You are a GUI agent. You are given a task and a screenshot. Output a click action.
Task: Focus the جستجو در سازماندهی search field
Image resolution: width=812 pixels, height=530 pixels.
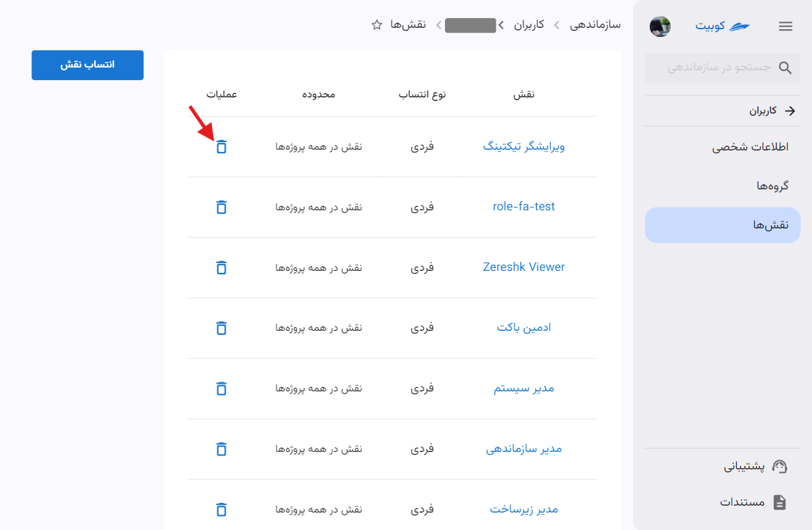coord(722,68)
